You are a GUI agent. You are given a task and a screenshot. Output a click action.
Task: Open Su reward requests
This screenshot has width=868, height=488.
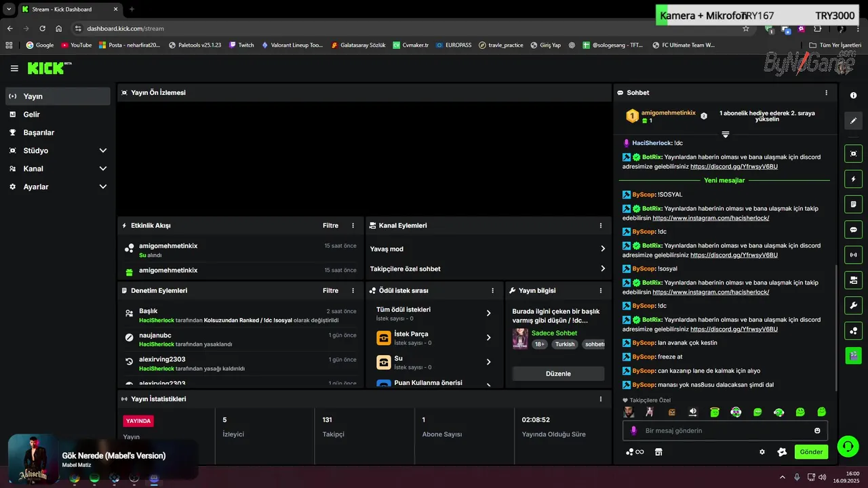(434, 362)
